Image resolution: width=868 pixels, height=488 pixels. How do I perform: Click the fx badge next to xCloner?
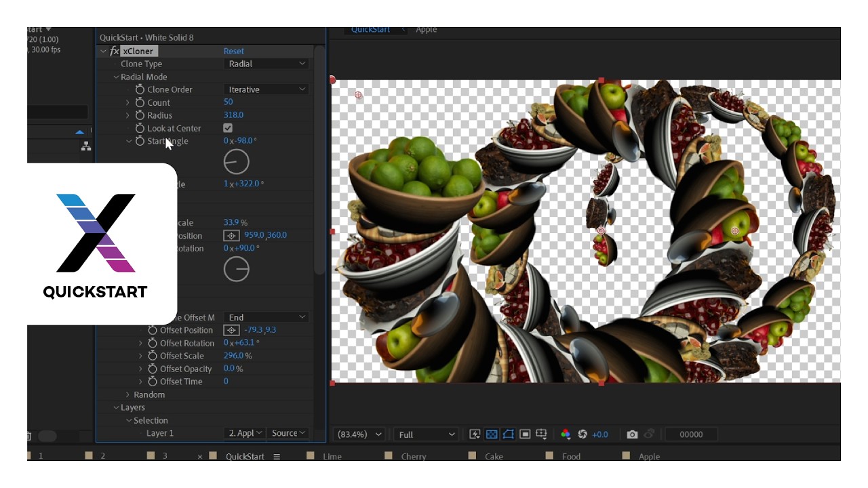[113, 51]
